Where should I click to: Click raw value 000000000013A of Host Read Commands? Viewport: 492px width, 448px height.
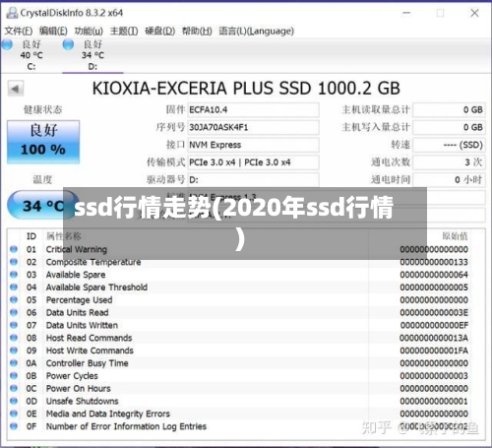434,338
